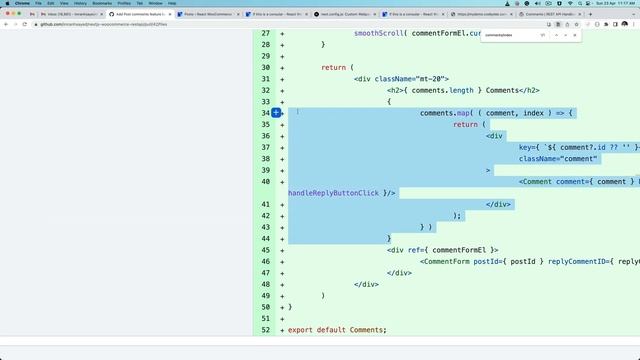Switch to the Gmail Inbox tab
The width and height of the screenshot is (640, 360).
coord(72,14)
